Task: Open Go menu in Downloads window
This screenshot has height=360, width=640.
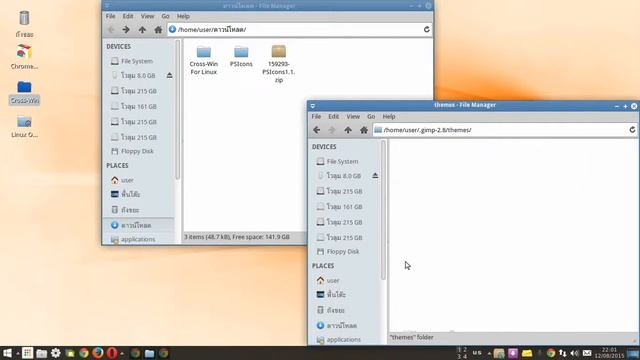Action: tap(165, 16)
